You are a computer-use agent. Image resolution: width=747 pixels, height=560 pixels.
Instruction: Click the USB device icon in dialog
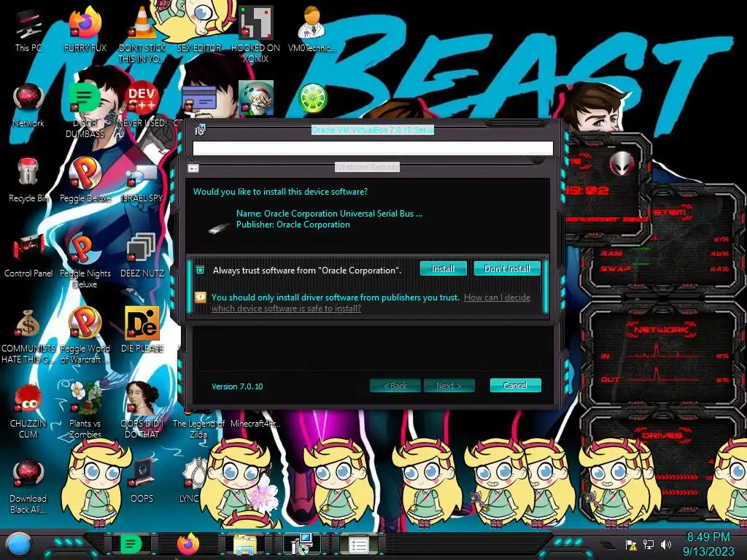[x=219, y=228]
